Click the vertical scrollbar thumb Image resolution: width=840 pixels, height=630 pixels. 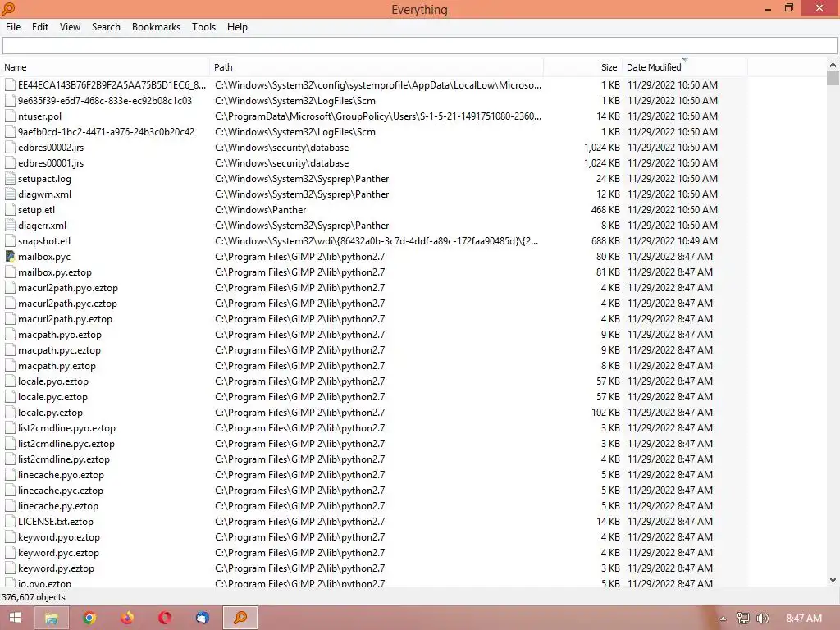point(833,78)
